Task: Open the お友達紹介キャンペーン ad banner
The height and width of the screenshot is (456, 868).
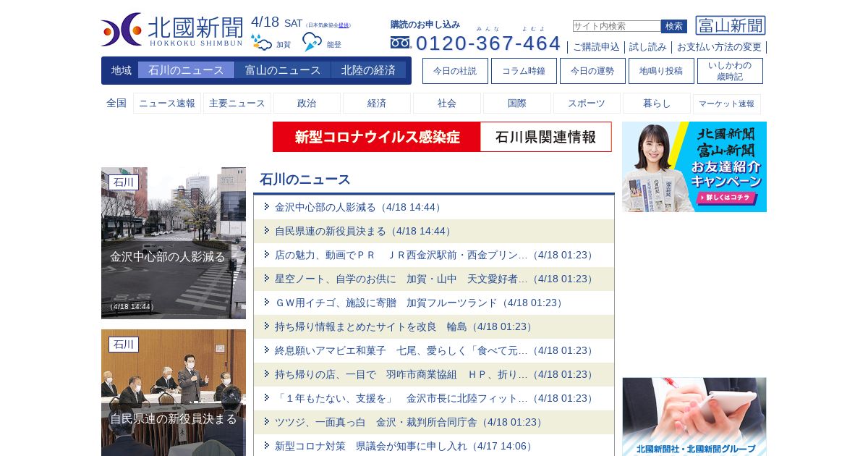Action: coord(694,166)
